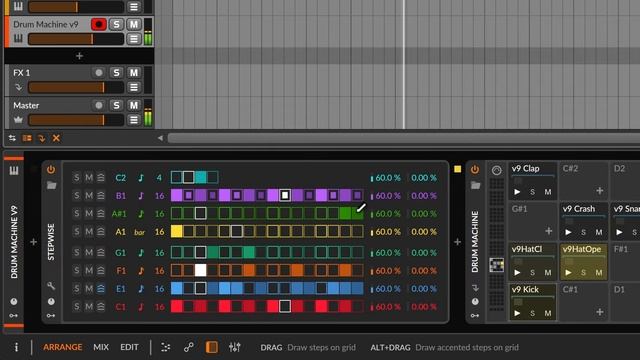Select C2 note label
Viewport: 640px width, 360px height.
121,178
